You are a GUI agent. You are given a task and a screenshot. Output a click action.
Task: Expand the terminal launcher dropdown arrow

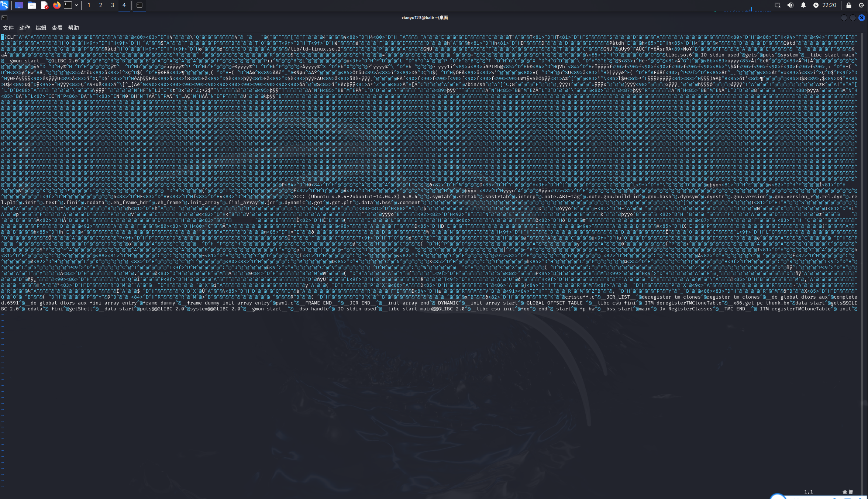pyautogui.click(x=76, y=5)
